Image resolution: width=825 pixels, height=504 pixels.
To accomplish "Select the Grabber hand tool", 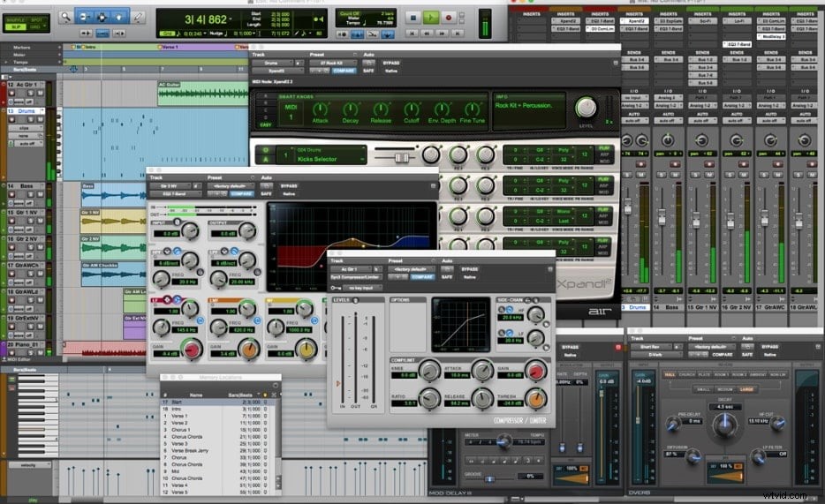I will (x=119, y=18).
